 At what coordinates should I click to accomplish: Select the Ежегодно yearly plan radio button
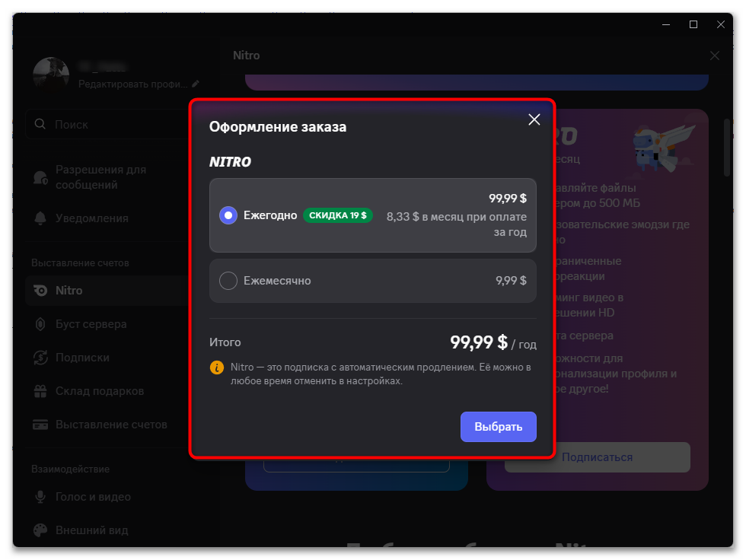[x=228, y=215]
